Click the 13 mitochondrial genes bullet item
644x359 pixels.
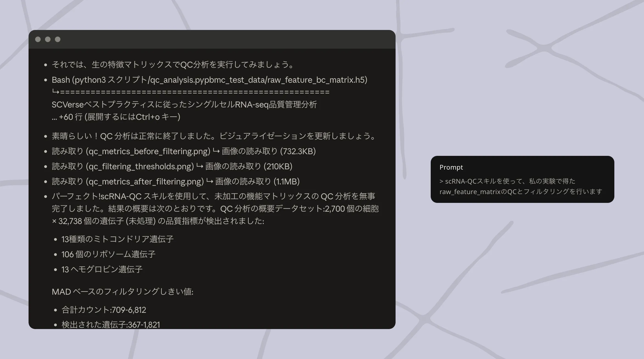pos(117,239)
